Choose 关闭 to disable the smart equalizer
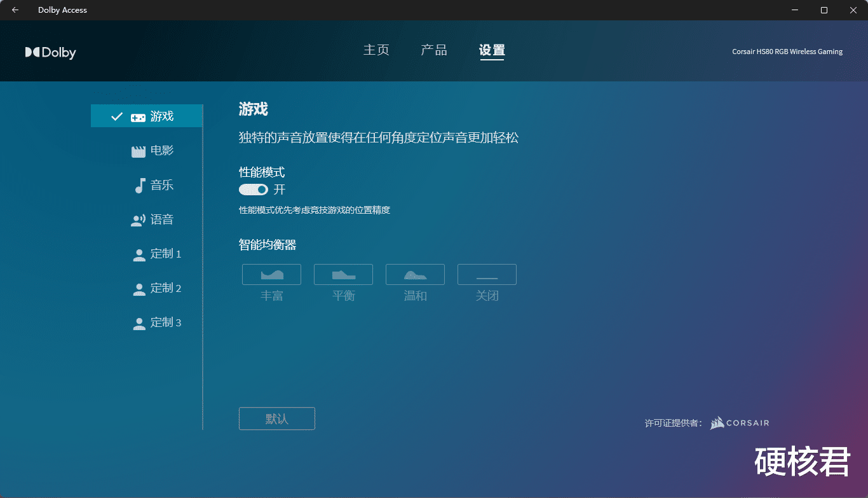The image size is (868, 498). 487,274
